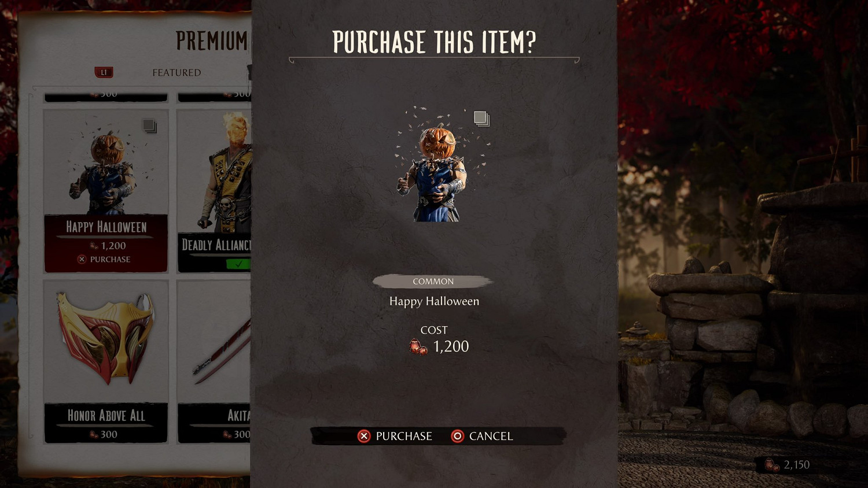Confirm with the Purchase label
868x488 pixels.
click(404, 436)
